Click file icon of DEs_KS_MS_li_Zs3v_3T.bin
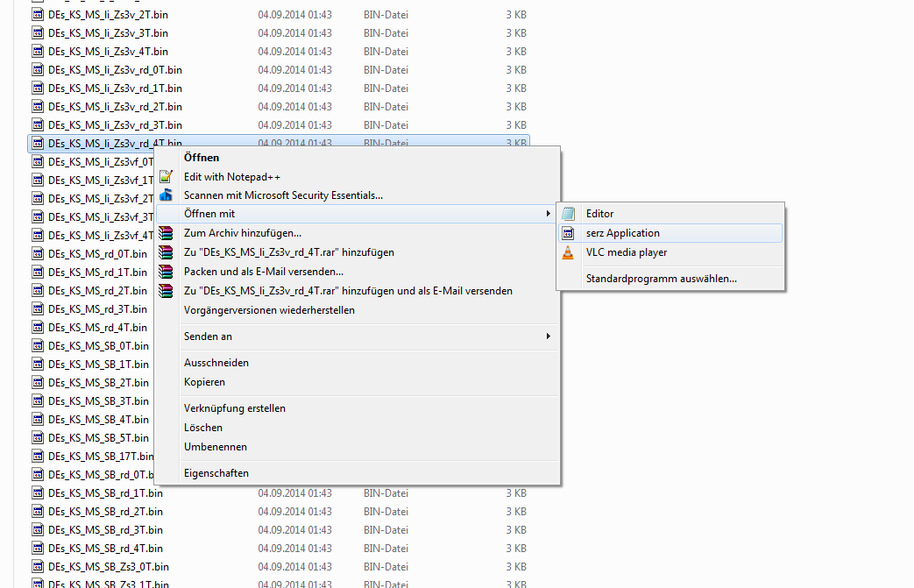 [x=38, y=33]
